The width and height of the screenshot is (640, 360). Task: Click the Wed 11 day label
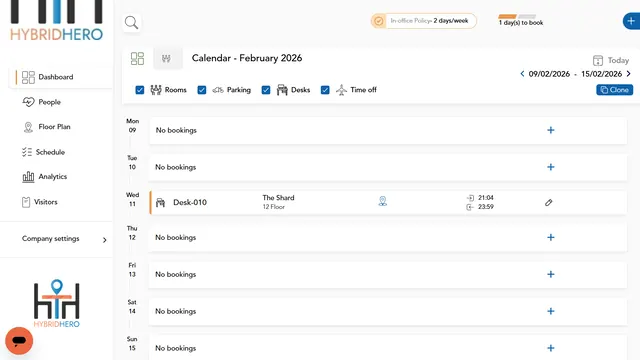132,199
